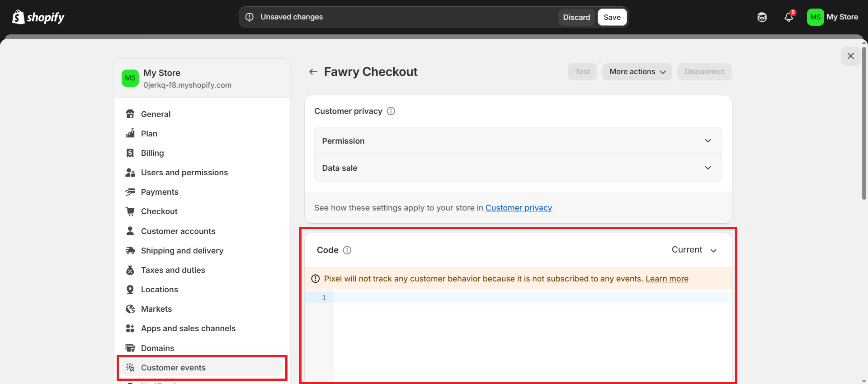The width and height of the screenshot is (868, 384).
Task: Open Users and permissions
Action: coord(202,172)
